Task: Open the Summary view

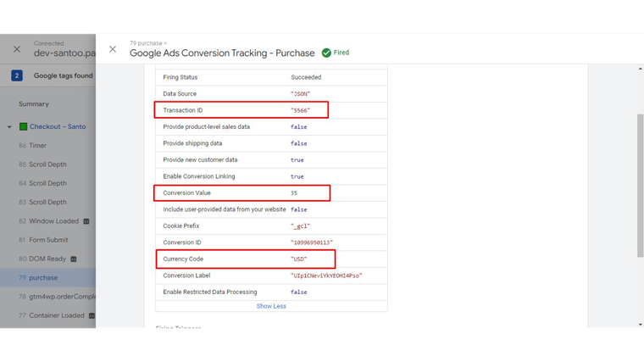Action: (34, 104)
